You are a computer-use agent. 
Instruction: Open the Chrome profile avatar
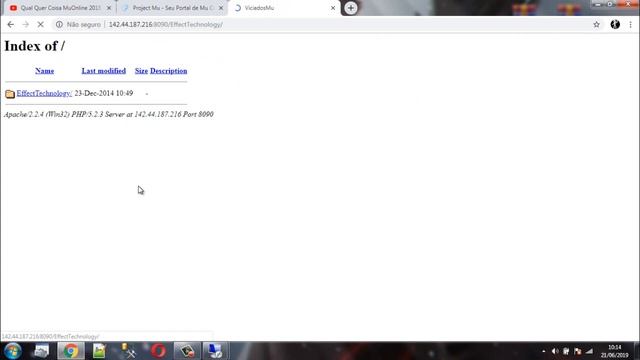[615, 24]
